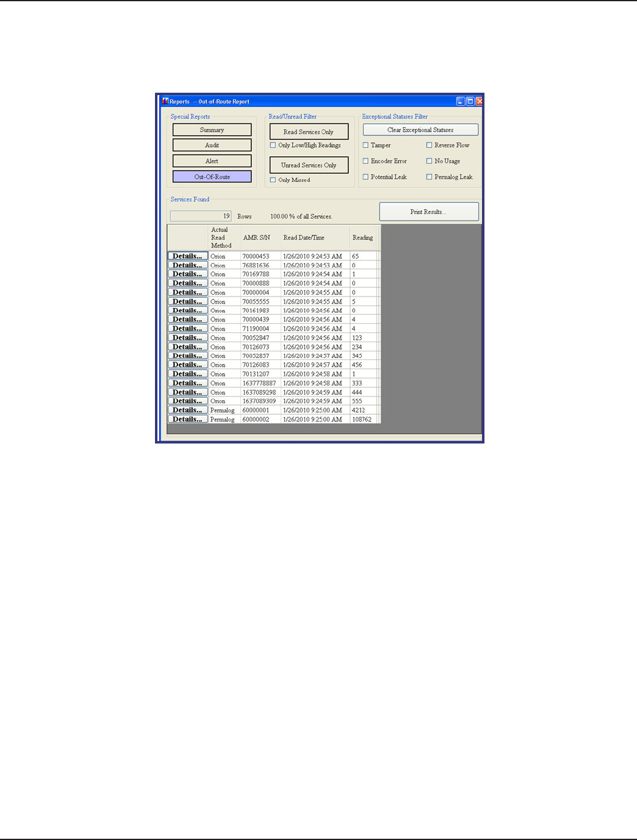Open the Summary special report
This screenshot has width=637, height=840.
tap(212, 130)
